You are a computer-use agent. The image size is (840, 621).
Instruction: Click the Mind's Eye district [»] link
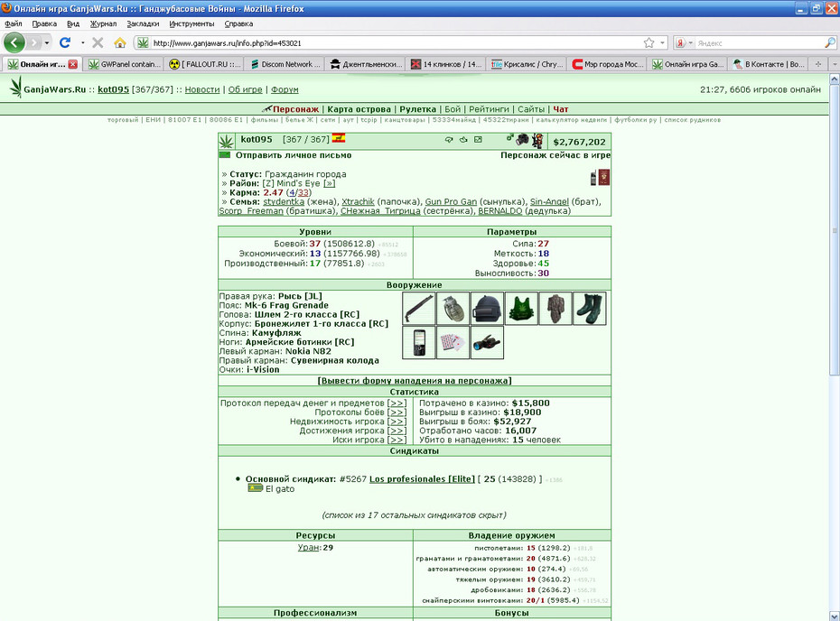click(330, 183)
